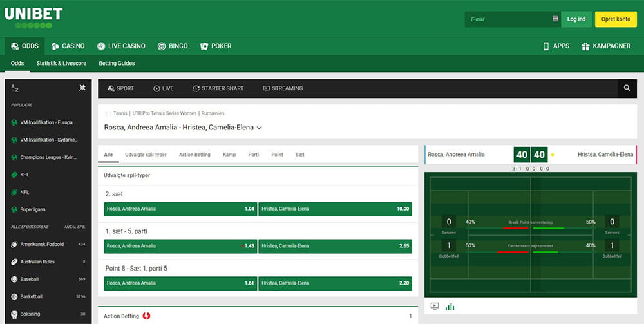Click the Amerikansk Fodbold icon
This screenshot has height=324, width=644.
pyautogui.click(x=14, y=244)
